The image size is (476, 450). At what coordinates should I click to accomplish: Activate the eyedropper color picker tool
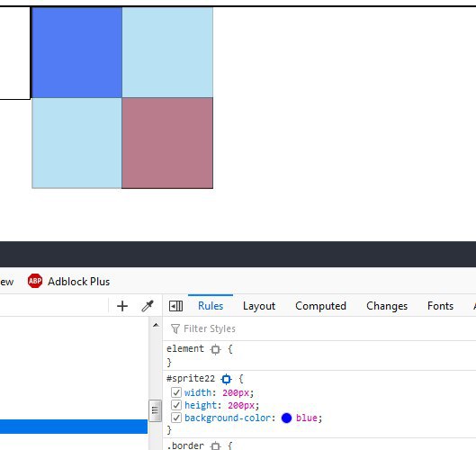click(x=148, y=306)
